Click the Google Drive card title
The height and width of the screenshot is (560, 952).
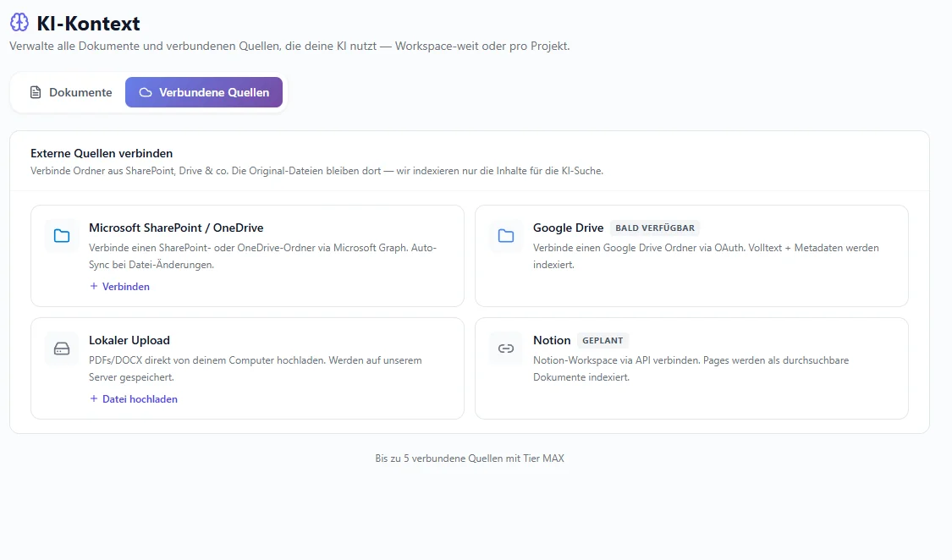pyautogui.click(x=569, y=228)
